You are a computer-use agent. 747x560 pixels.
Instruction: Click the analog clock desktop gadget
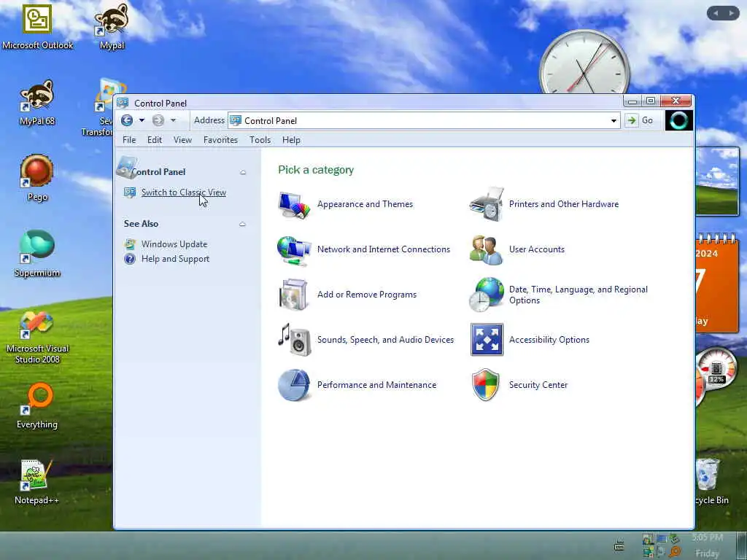(x=584, y=62)
